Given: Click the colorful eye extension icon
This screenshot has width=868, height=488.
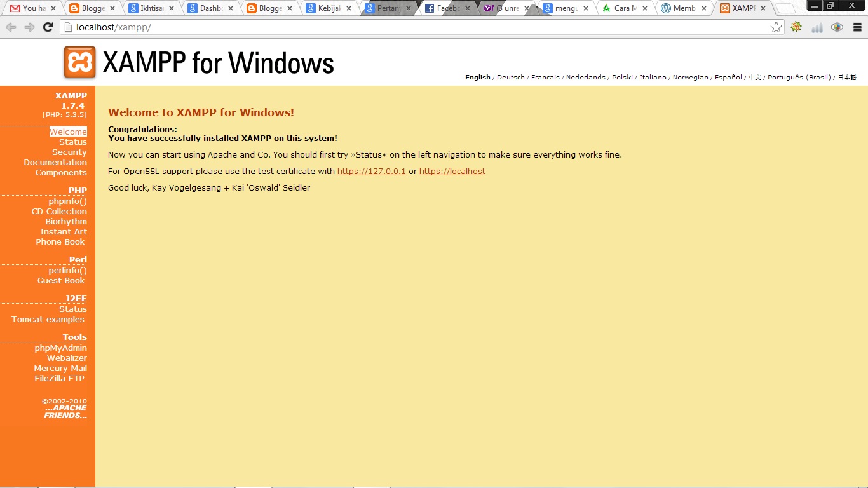Looking at the screenshot, I should pos(837,27).
